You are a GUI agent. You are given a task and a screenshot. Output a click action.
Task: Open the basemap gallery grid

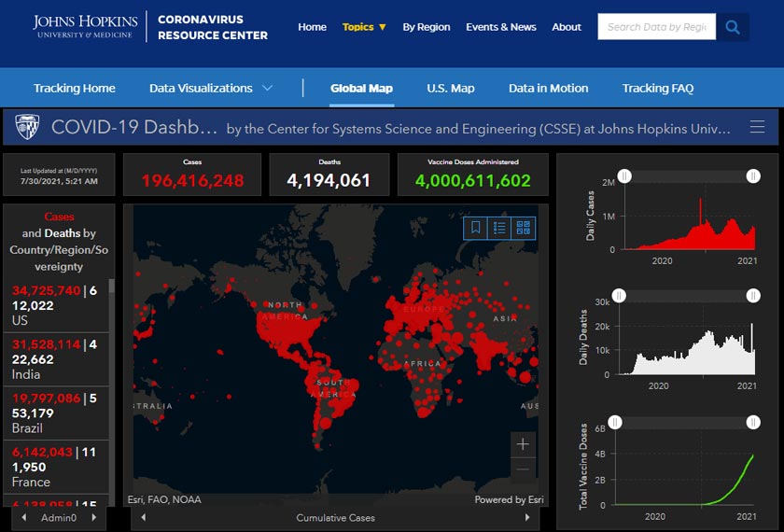click(x=524, y=227)
